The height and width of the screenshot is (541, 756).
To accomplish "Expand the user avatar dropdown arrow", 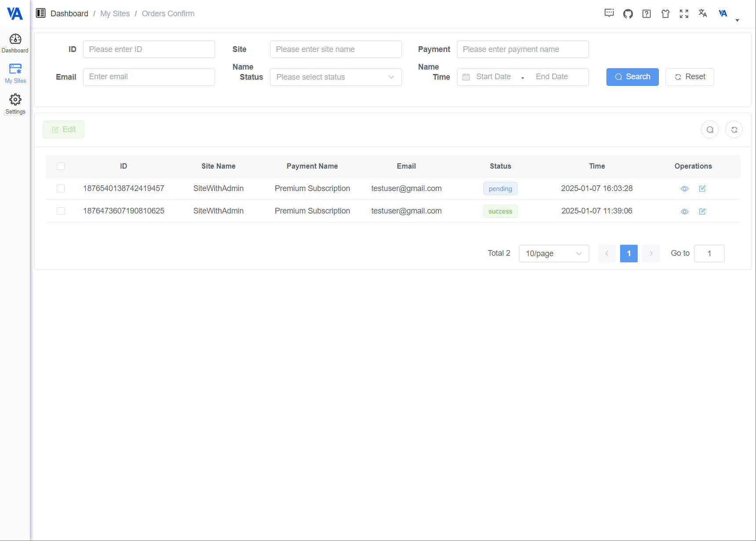I will [x=737, y=19].
